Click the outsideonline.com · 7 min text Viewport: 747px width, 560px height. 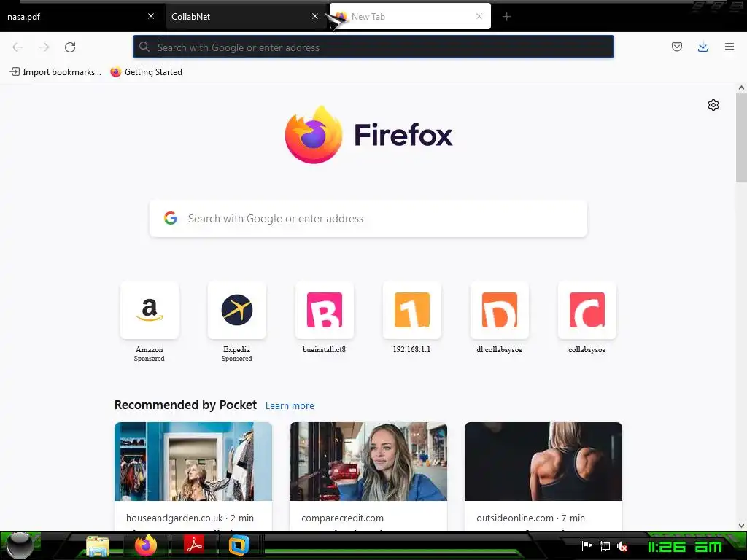coord(530,518)
